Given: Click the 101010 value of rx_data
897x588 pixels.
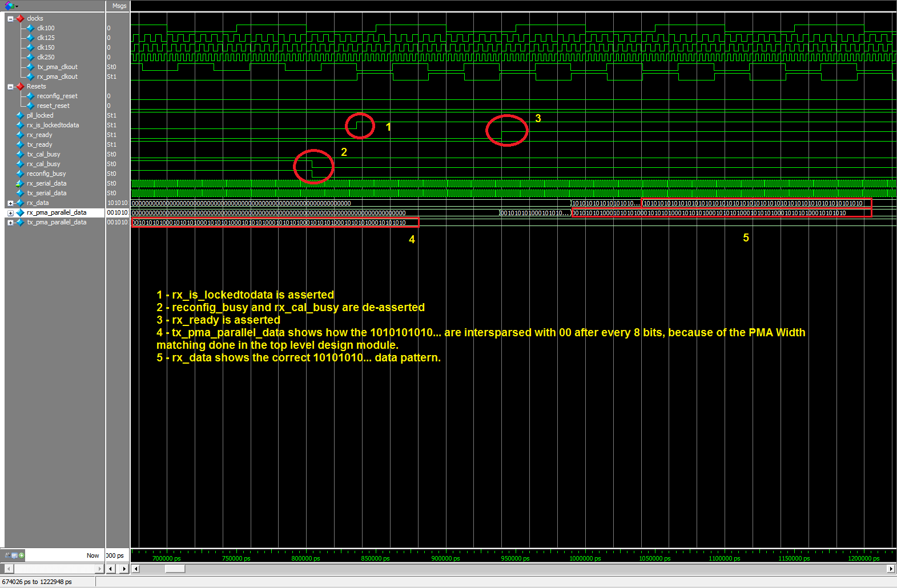Looking at the screenshot, I should click(118, 203).
